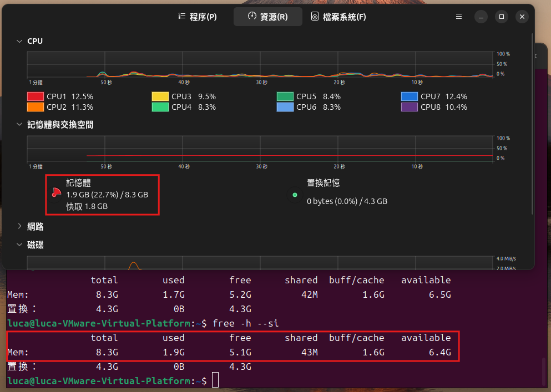Open the 檔案系統(F) file systems tab
551x392 pixels.
338,17
